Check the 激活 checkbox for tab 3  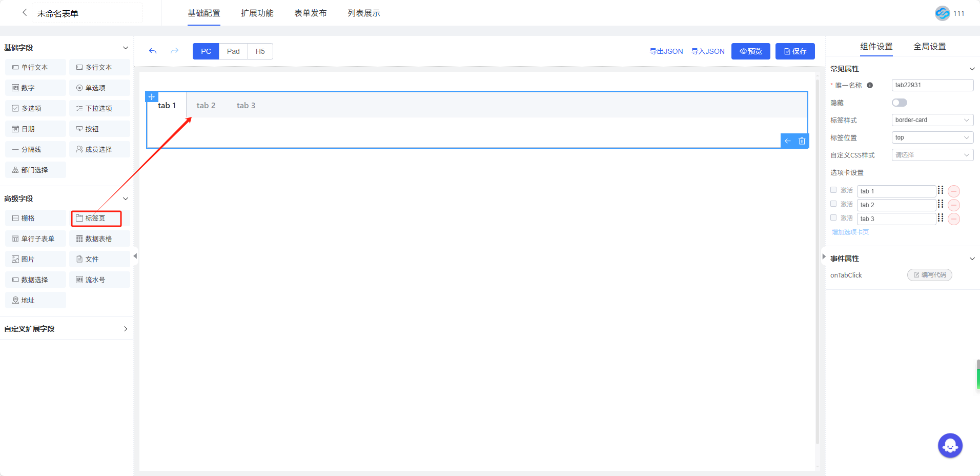[x=833, y=218]
